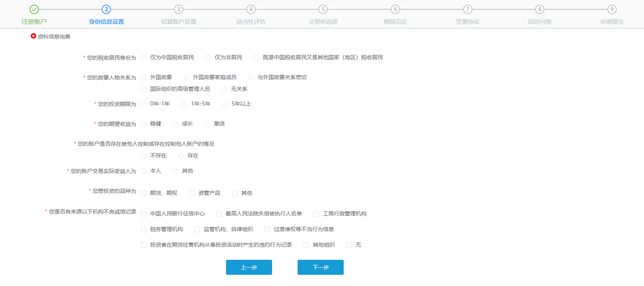Image resolution: width=644 pixels, height=286 pixels.
Task: Tick 监管机构、自律组织 checkbox
Action: (x=197, y=230)
